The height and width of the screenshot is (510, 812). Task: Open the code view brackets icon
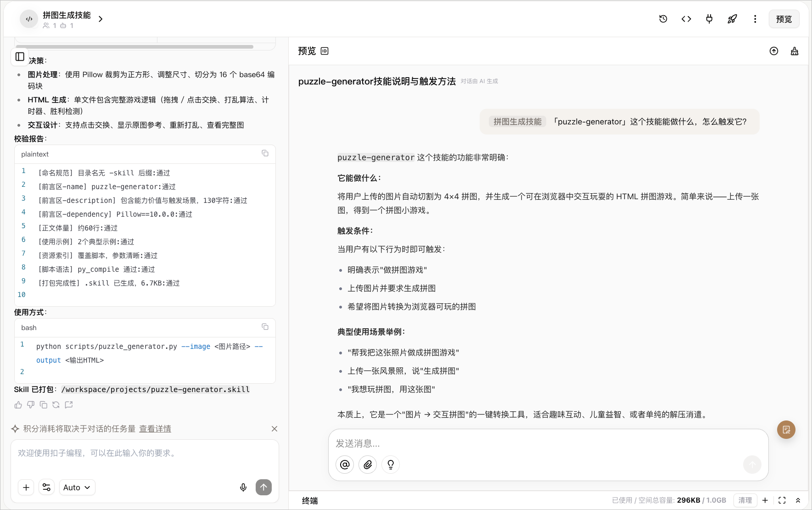click(686, 19)
